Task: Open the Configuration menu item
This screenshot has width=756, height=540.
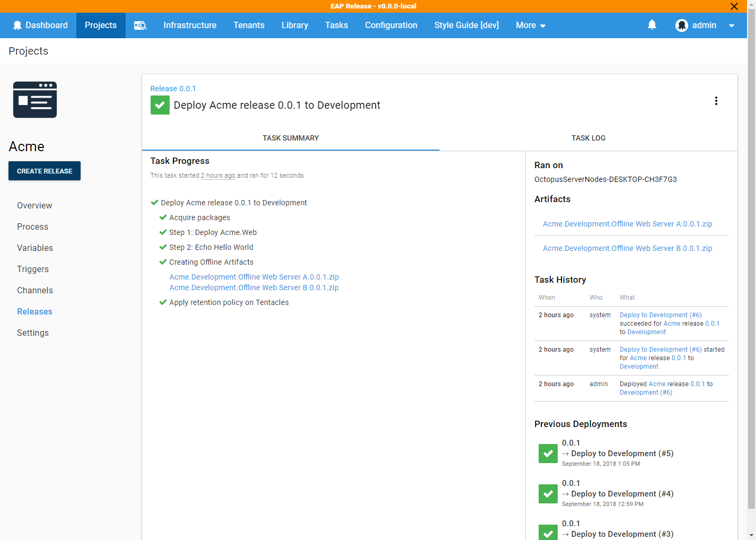Action: (x=391, y=25)
